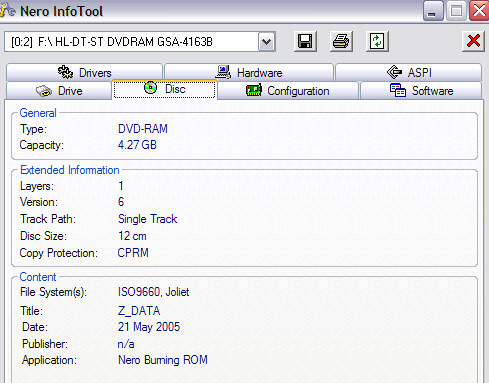Click the Layers value 1
Image resolution: width=489 pixels, height=383 pixels.
[x=121, y=186]
